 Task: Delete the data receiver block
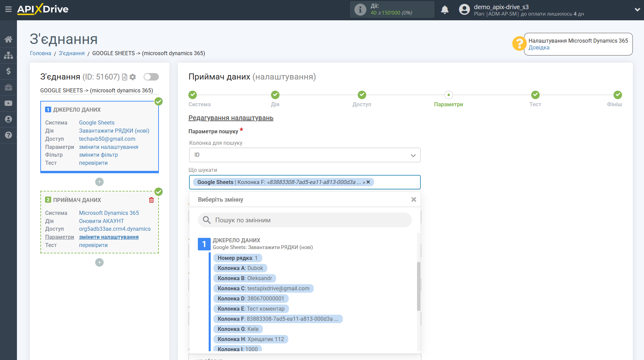click(x=151, y=200)
